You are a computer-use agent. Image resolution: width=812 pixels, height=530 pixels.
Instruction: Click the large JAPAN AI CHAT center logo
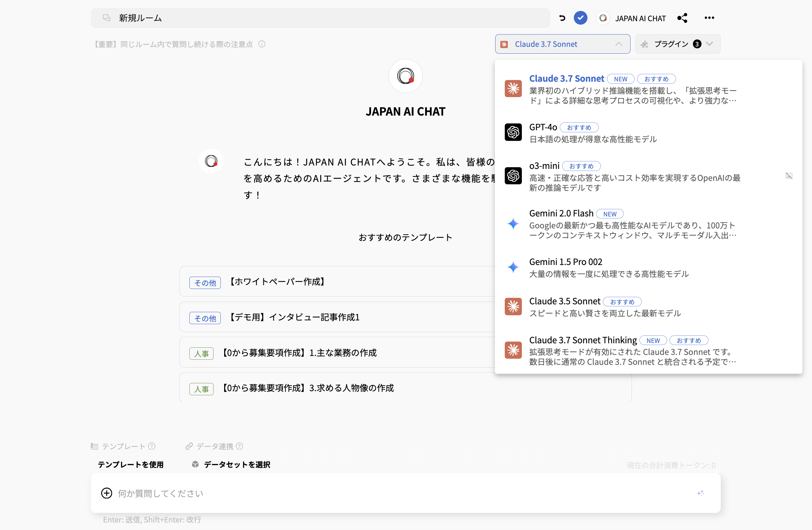click(x=406, y=76)
